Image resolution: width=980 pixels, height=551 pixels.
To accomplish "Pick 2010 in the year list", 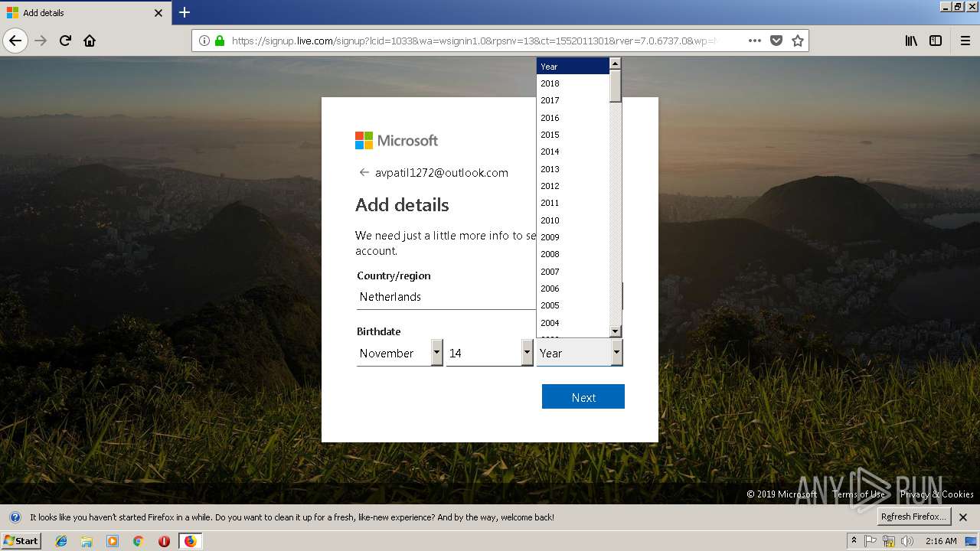I will point(573,220).
